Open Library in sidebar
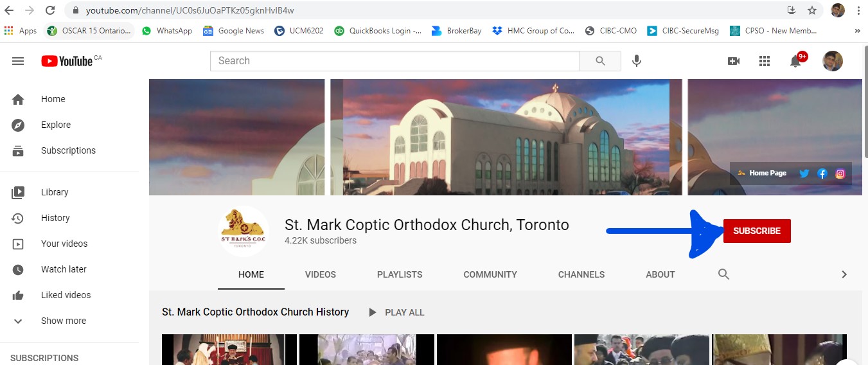868x365 pixels. coord(69,192)
